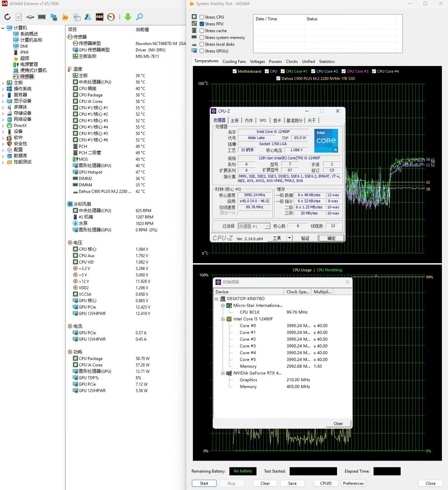Image resolution: width=448 pixels, height=490 pixels.
Task: Click Close in 时钟频率 dialog
Action: [x=338, y=424]
